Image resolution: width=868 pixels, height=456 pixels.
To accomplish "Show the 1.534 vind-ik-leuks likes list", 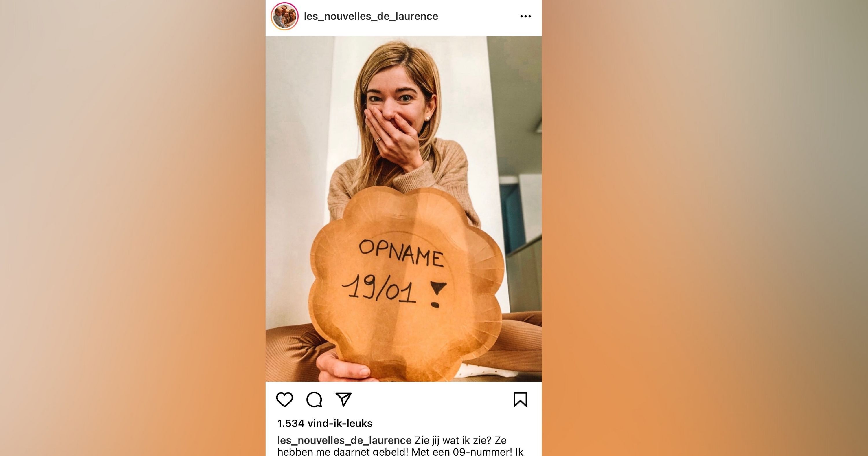I will pos(325,423).
